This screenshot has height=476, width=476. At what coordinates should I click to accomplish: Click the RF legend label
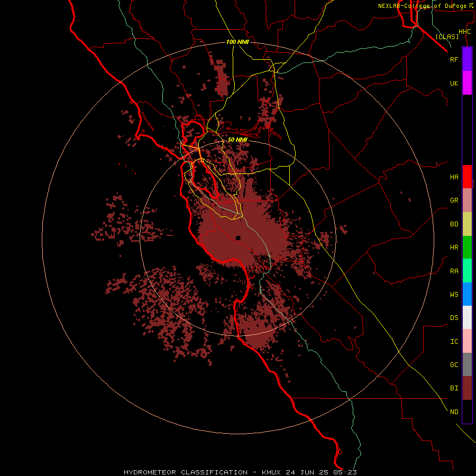[x=454, y=59]
